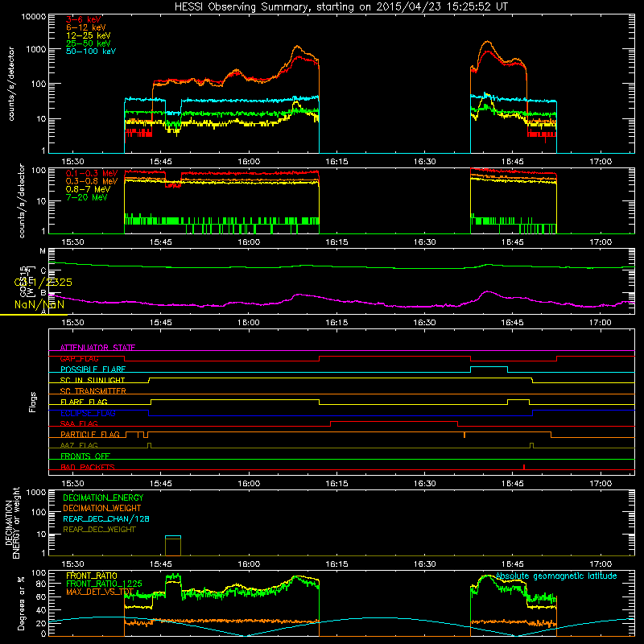Click the BAD_PACKETS flag label
The image size is (644, 644).
point(88,467)
